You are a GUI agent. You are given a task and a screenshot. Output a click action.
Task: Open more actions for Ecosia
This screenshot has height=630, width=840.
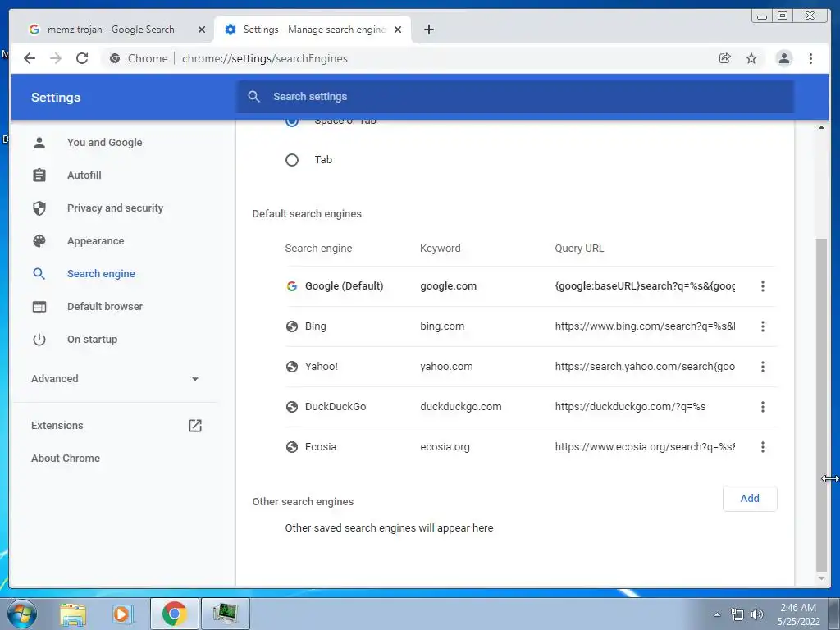click(762, 447)
